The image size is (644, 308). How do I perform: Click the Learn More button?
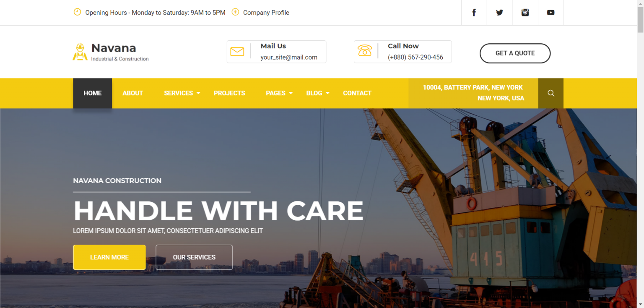click(109, 257)
